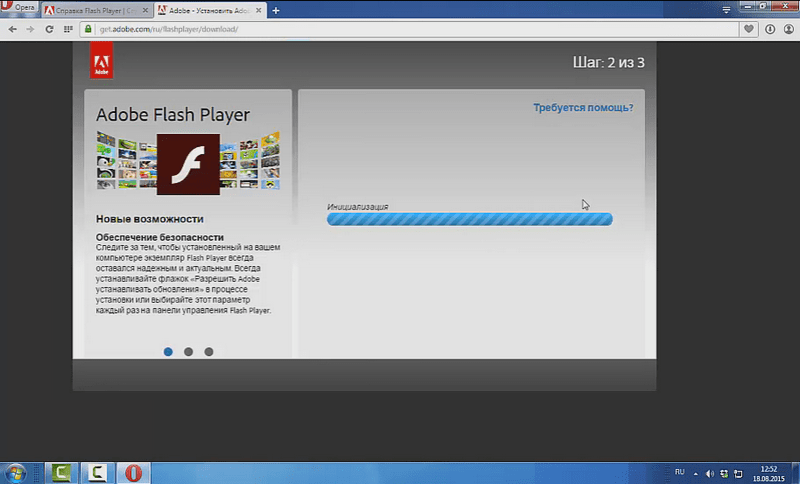The image size is (800, 484).
Task: Select the first blue carousel dot
Action: click(168, 351)
